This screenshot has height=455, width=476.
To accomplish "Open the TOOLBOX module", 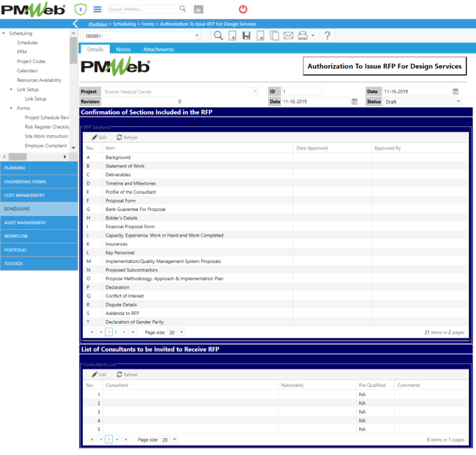I will coord(39,263).
